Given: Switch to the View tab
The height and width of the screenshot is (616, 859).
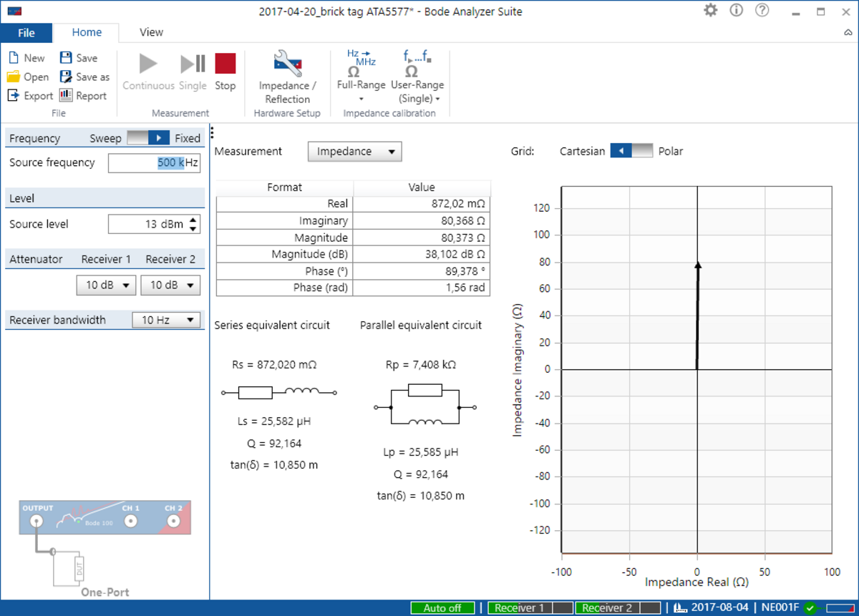Looking at the screenshot, I should pyautogui.click(x=151, y=32).
